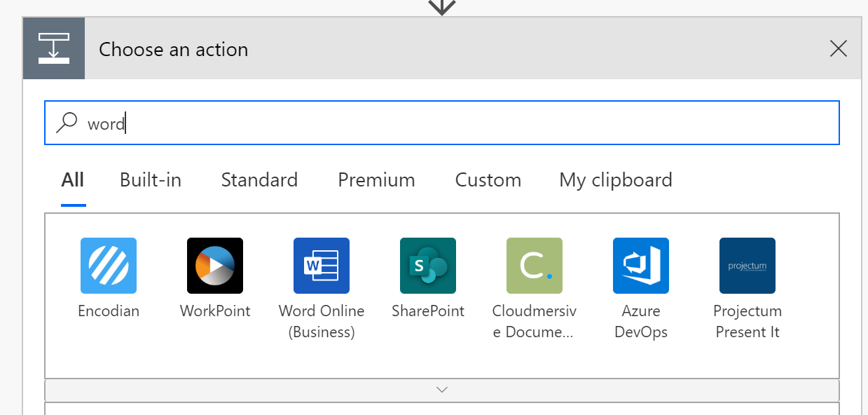Viewport: 868px width, 415px height.
Task: Open the Cloudmersive Document connector icon
Action: (535, 265)
